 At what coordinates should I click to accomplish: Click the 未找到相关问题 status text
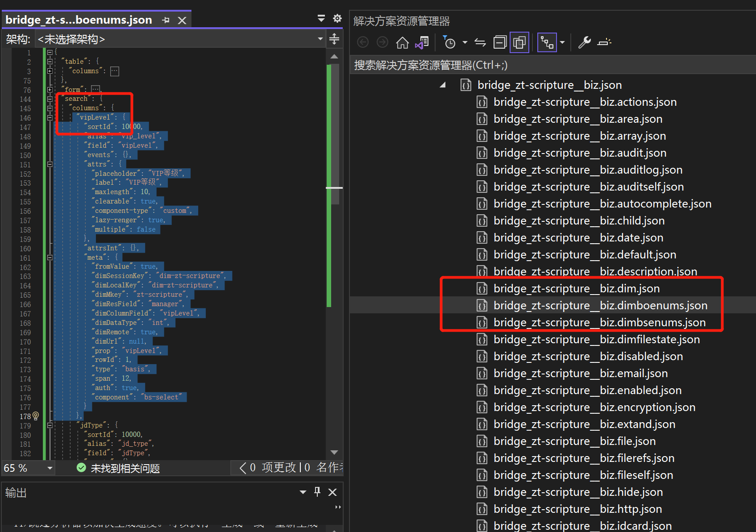(125, 468)
